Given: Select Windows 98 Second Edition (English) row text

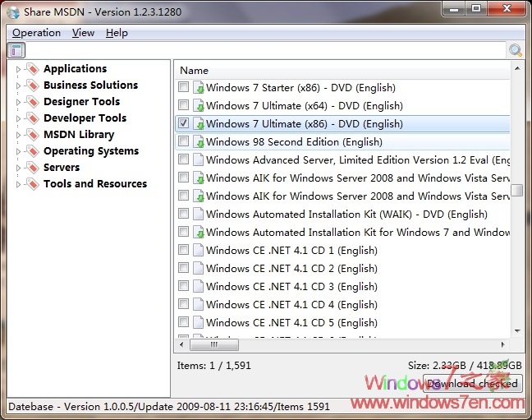Looking at the screenshot, I should pos(294,141).
